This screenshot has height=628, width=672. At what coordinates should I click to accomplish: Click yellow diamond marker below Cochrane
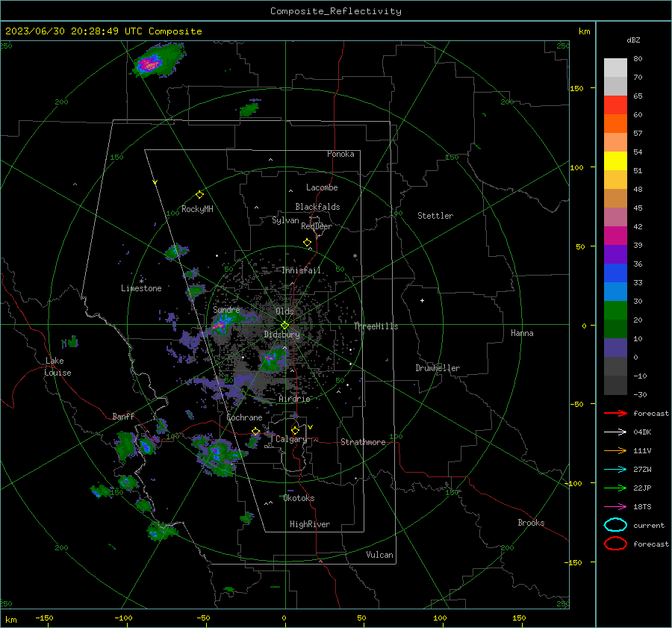pos(256,432)
